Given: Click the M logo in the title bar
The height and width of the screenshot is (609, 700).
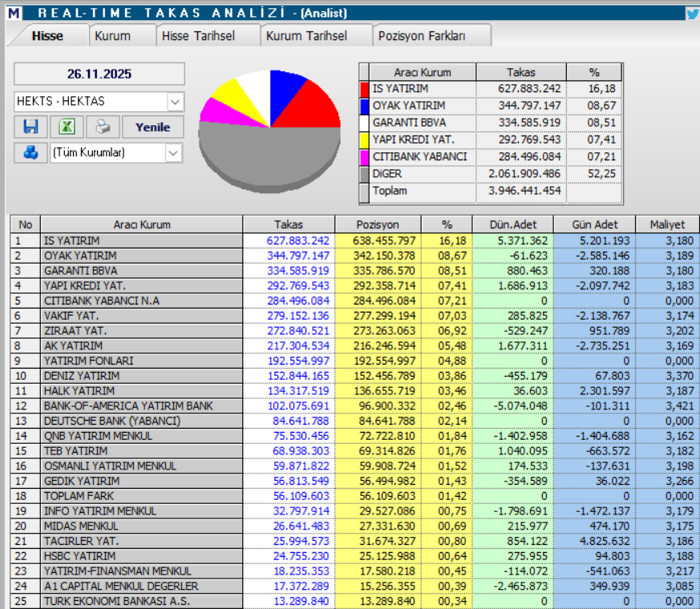Looking at the screenshot, I should 12,11.
